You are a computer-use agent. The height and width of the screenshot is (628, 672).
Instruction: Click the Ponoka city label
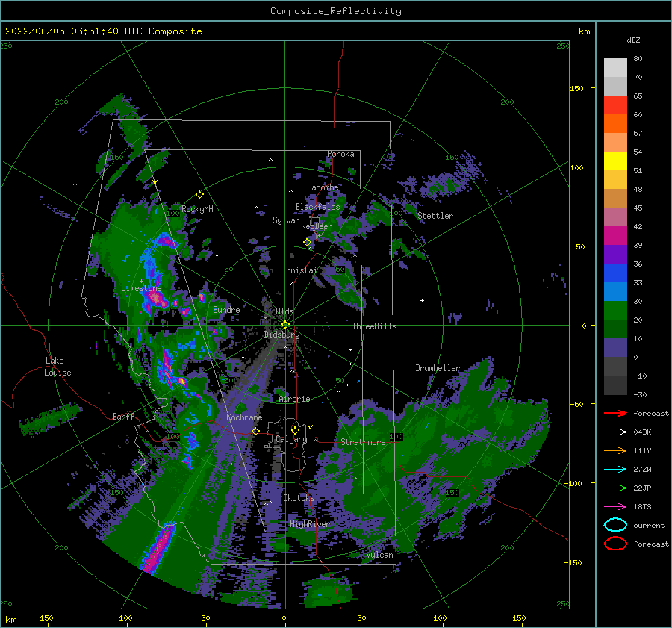point(340,154)
